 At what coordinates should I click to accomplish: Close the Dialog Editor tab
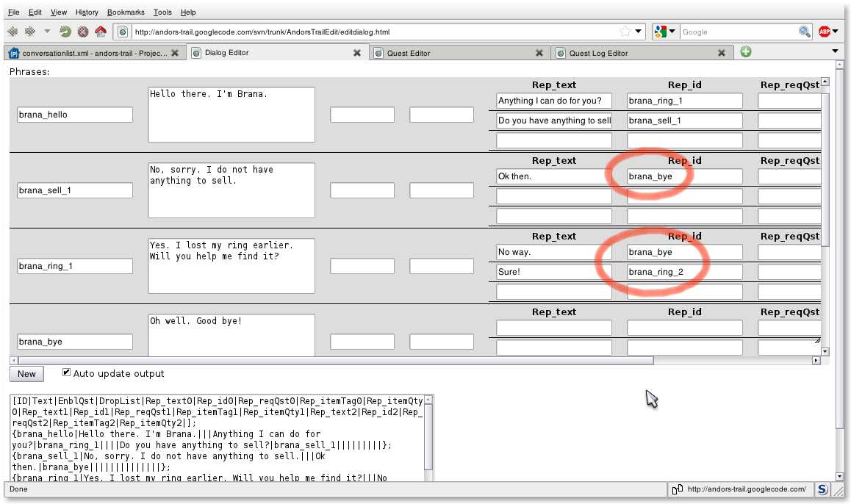coord(357,53)
